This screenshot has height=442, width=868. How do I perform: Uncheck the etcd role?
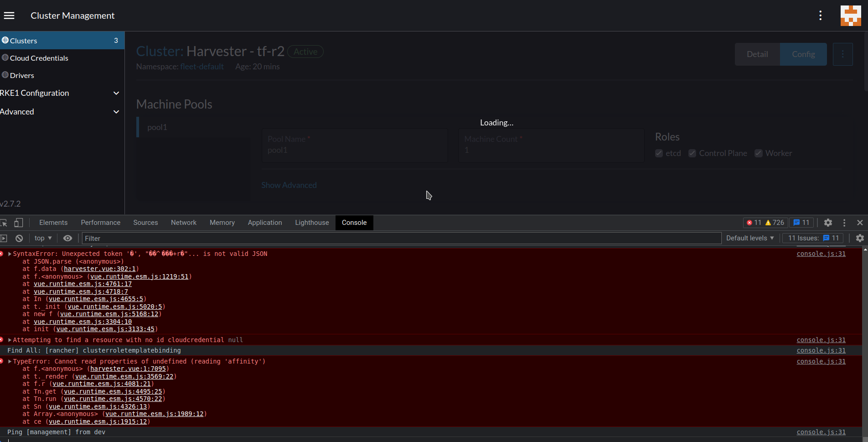pos(659,153)
